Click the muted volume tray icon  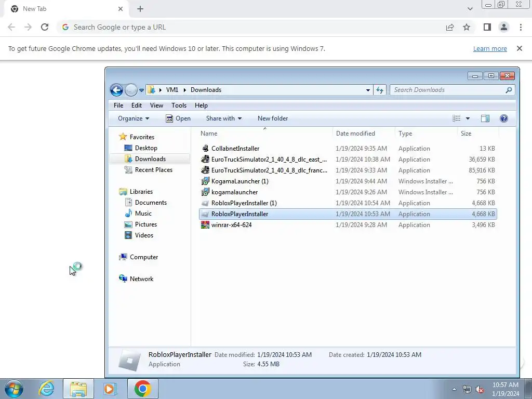pos(479,390)
